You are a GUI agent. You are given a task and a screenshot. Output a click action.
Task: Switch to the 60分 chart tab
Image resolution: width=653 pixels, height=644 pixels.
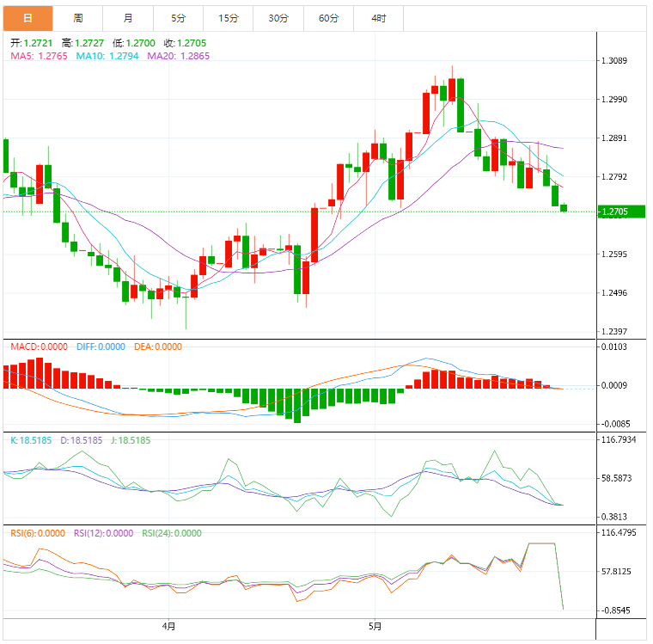(x=328, y=18)
